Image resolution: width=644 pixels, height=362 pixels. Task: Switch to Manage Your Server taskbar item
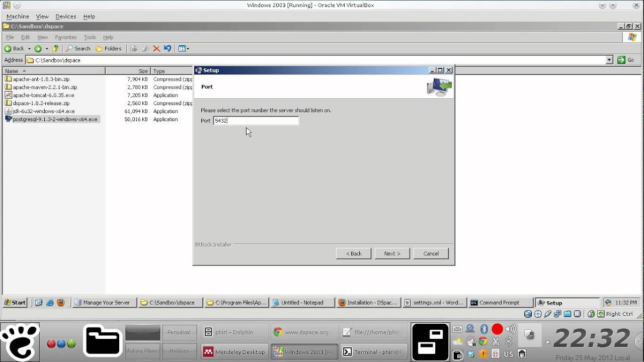tap(104, 303)
